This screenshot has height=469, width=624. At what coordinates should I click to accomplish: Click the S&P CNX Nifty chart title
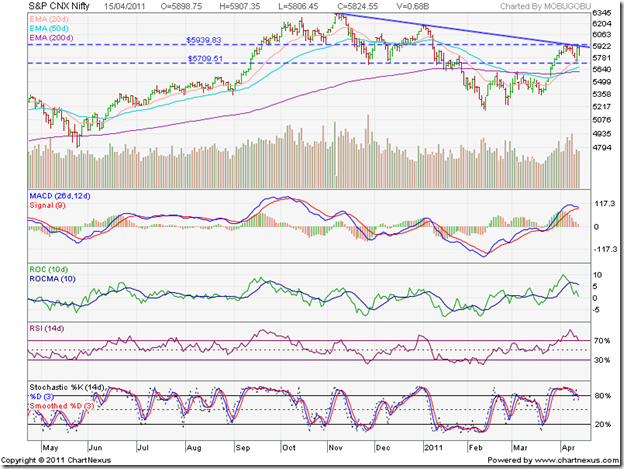pyautogui.click(x=59, y=6)
